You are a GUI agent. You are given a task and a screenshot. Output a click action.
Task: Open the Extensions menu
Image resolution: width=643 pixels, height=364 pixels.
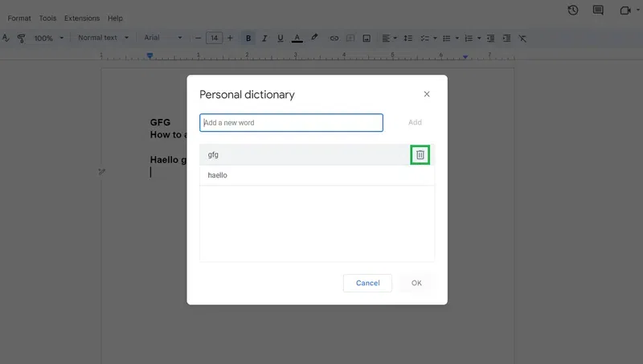(x=82, y=18)
